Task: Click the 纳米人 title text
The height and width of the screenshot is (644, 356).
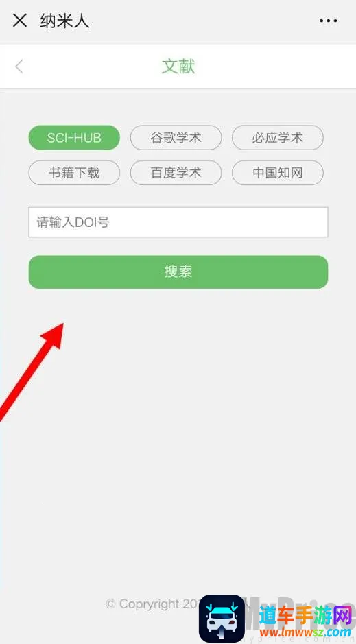Action: (65, 21)
